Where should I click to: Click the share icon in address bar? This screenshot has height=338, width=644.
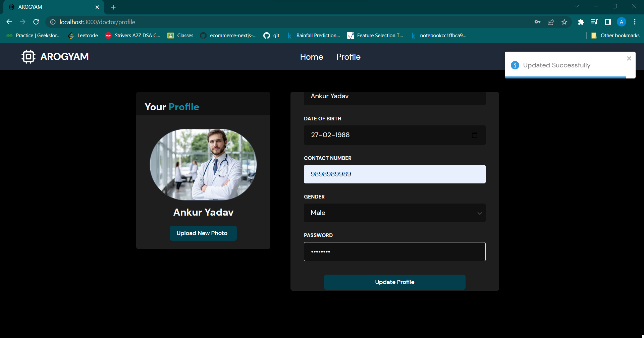pos(551,22)
